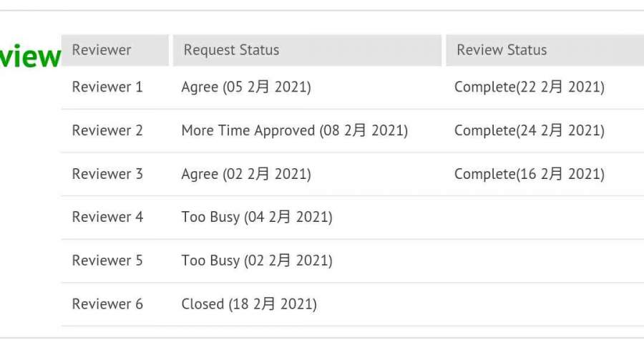The height and width of the screenshot is (340, 644).
Task: Select Reviewer 5's Too Busy (02 2月 2021)
Action: tap(257, 261)
